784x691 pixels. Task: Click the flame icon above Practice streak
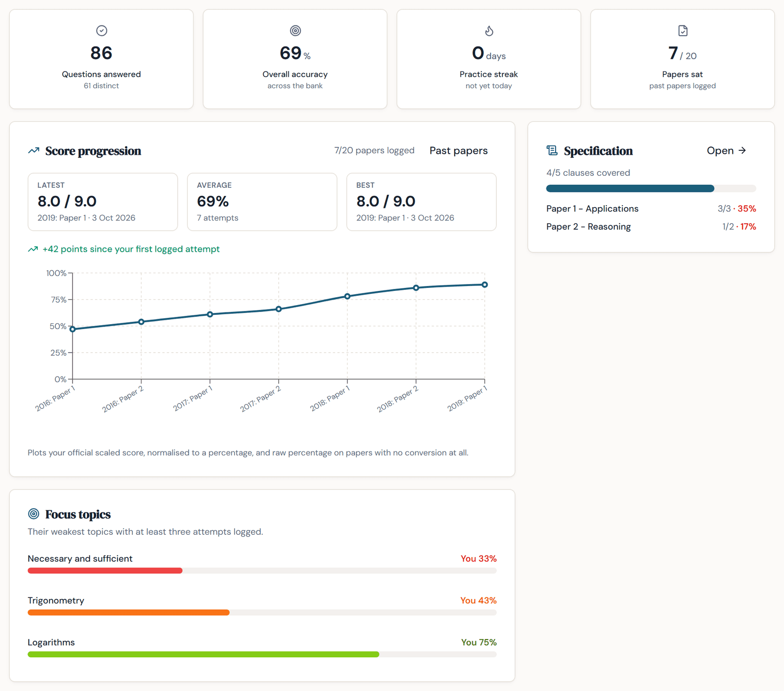pos(489,31)
